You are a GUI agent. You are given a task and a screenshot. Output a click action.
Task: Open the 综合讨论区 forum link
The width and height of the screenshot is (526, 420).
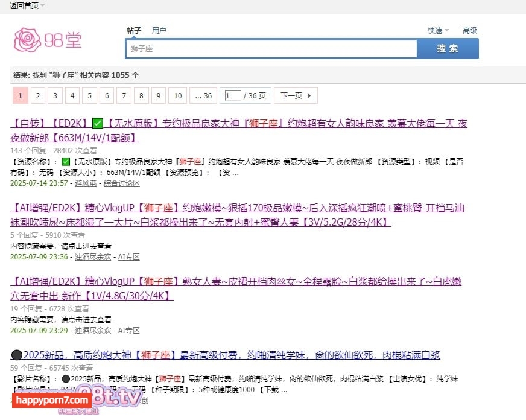121,183
